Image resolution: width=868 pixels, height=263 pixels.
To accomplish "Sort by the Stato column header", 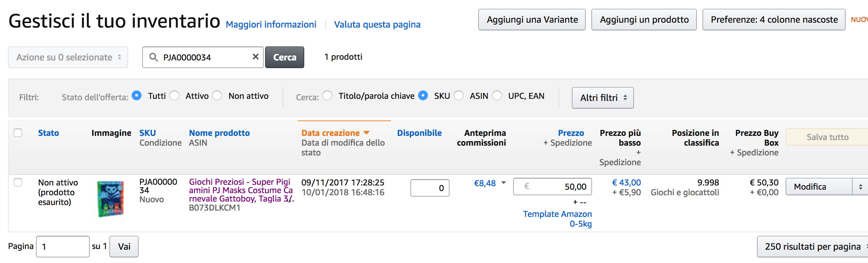I will (48, 133).
